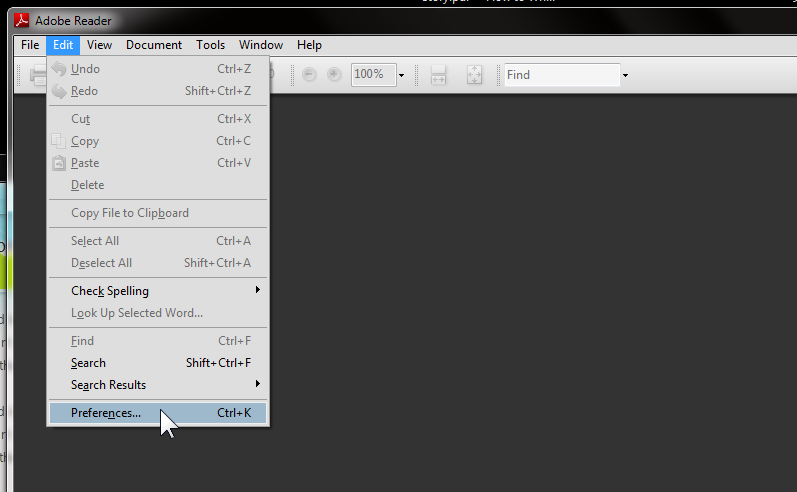Open the View menu
The image size is (797, 492).
[99, 45]
